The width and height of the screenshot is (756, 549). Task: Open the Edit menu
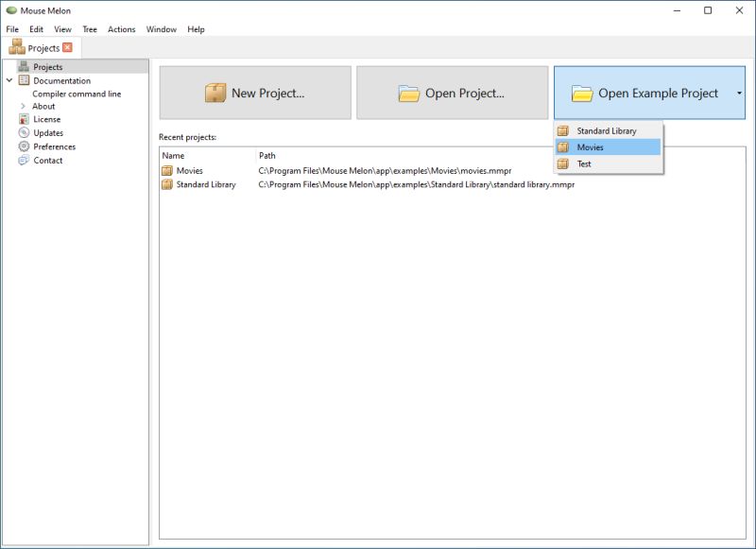(36, 29)
